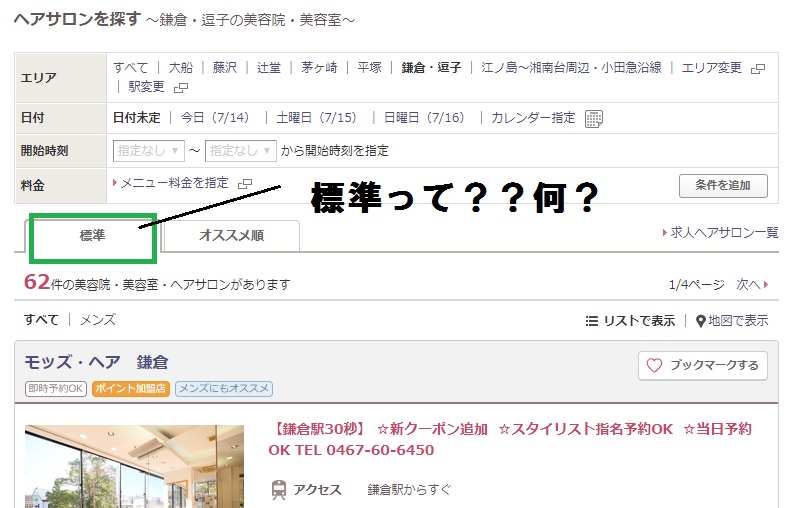Click the map pin icon for map view
Screen dimensions: 789x508
point(700,321)
